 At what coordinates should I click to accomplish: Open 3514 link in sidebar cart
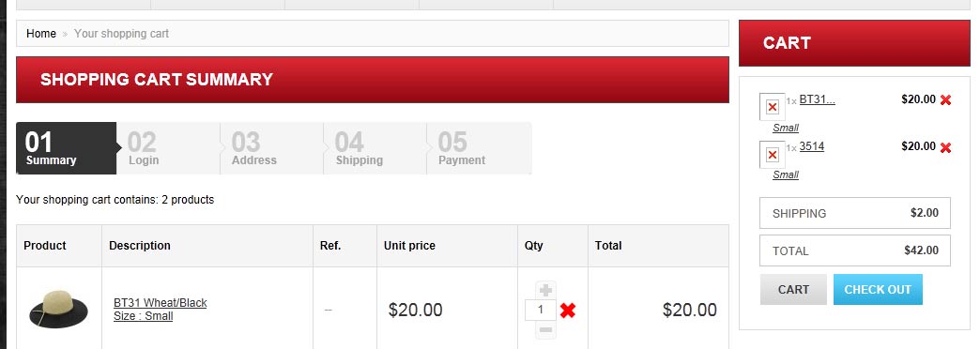click(x=812, y=146)
